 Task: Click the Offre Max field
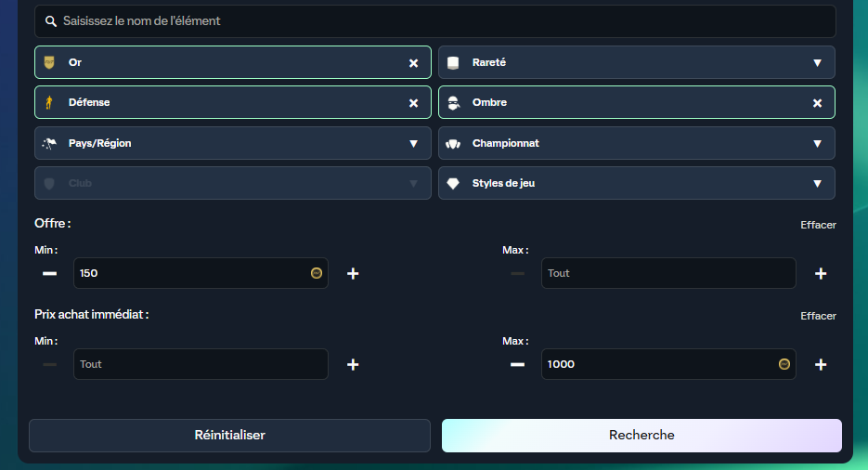click(x=668, y=273)
